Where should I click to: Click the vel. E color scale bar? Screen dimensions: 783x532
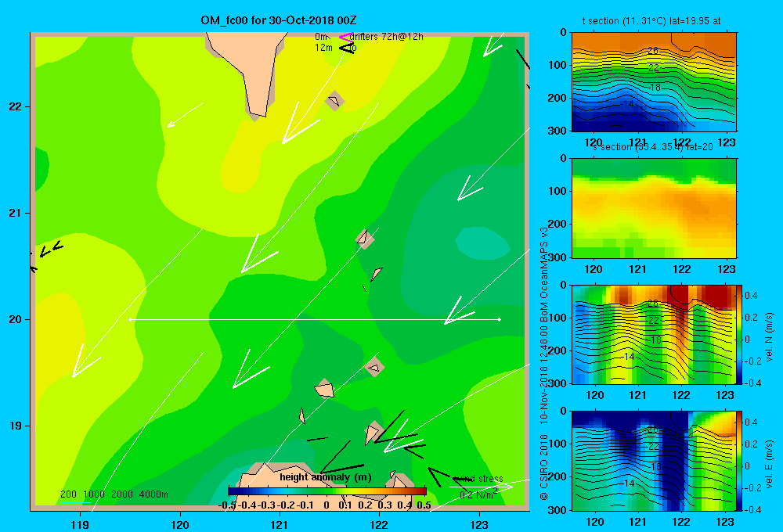[x=740, y=461]
